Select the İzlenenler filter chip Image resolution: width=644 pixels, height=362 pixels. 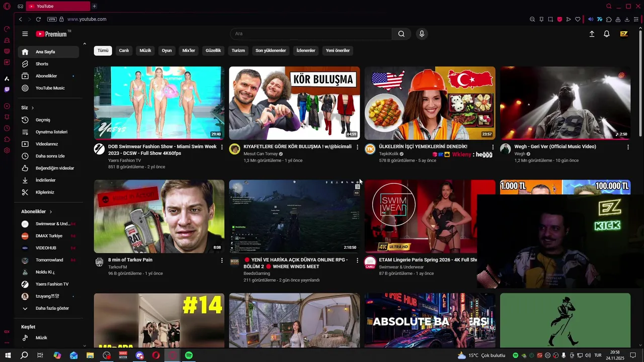[x=306, y=50]
